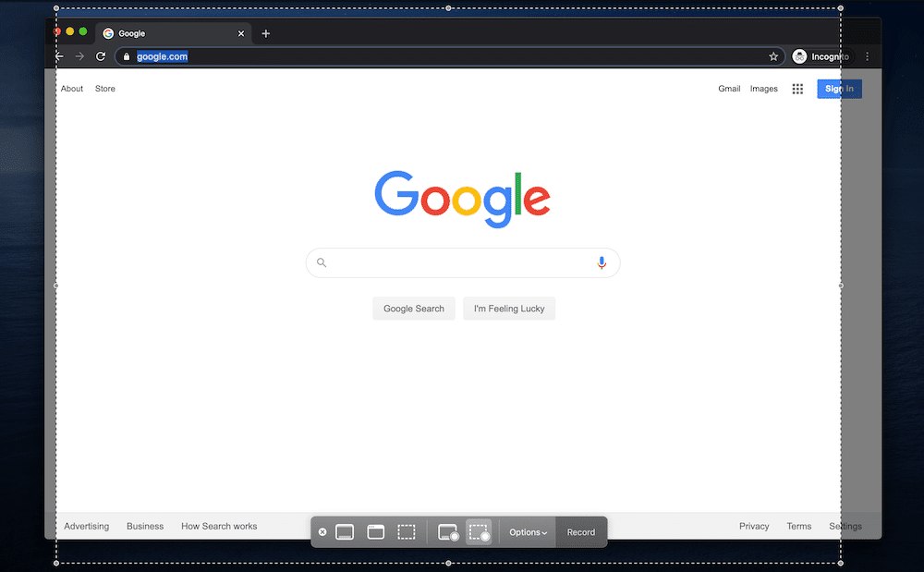Open the Advertising footer link
The width and height of the screenshot is (924, 572).
87,526
